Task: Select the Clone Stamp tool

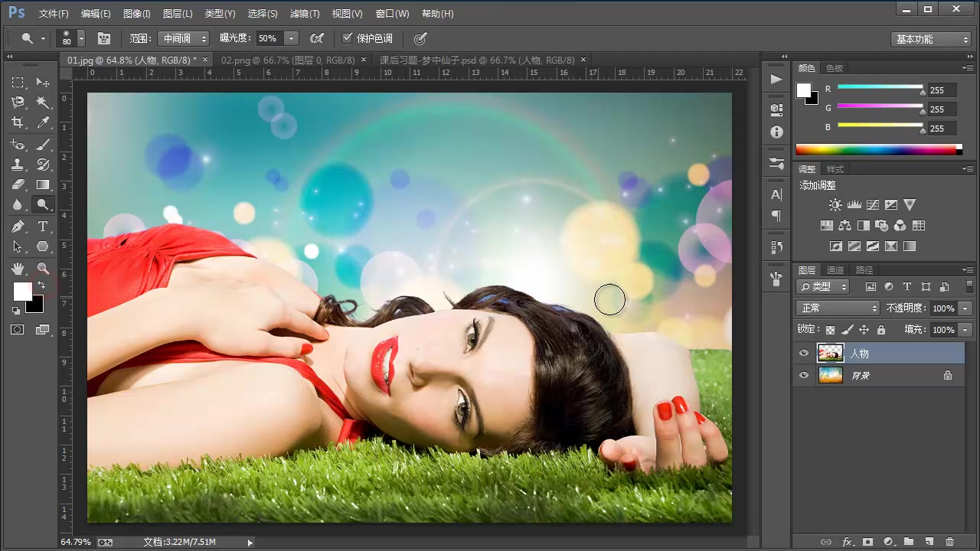Action: 18,164
